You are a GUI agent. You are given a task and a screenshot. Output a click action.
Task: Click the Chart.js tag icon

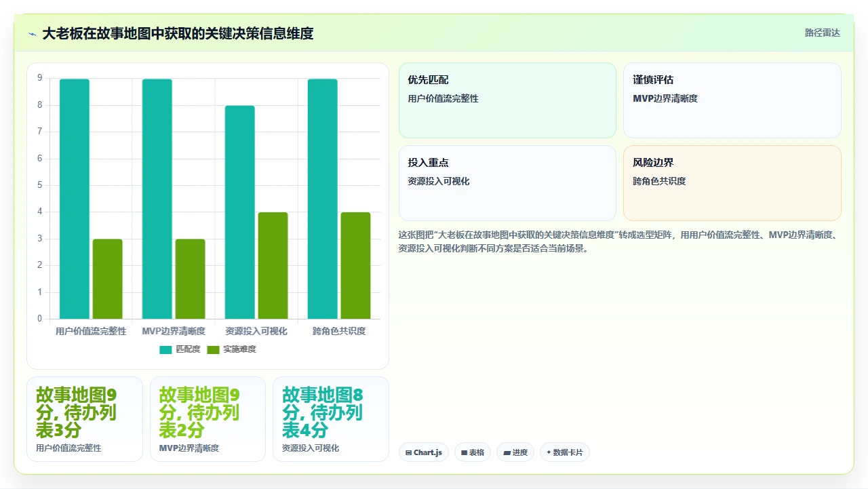tap(408, 452)
